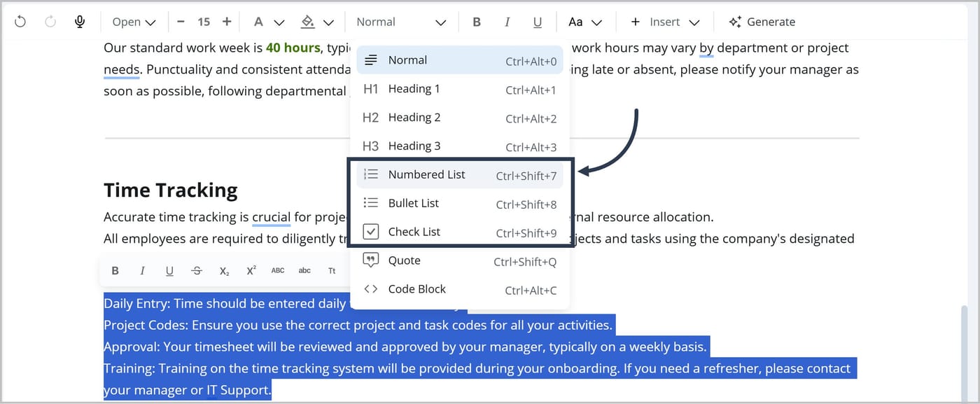Apply uppercase ABC from floating toolbar

[x=278, y=271]
